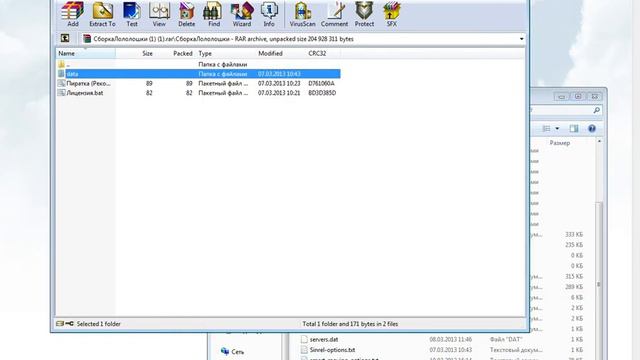Click the View toolbar icon
The width and height of the screenshot is (640, 360).
click(159, 14)
